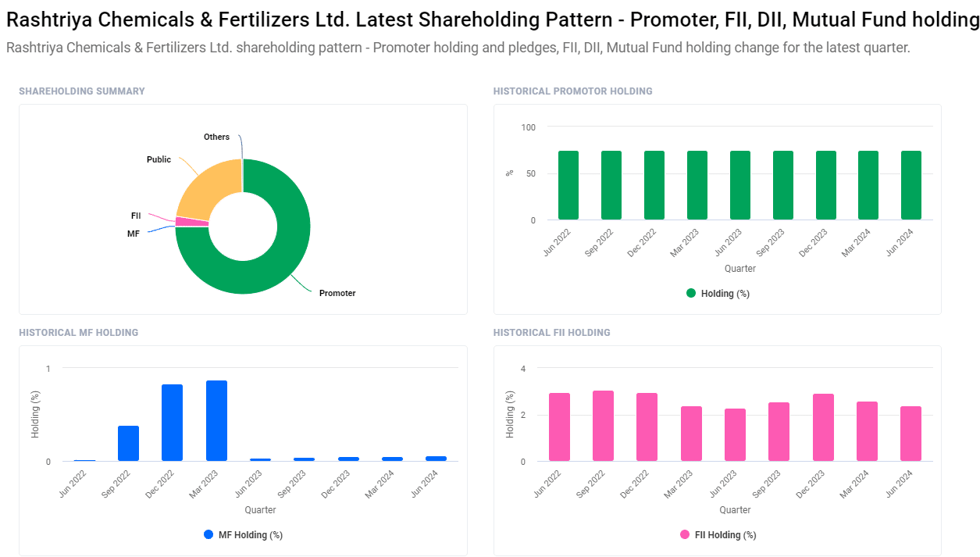Select Jun 2023 bar in promoter holding chart
The image size is (980, 557).
coord(740,185)
